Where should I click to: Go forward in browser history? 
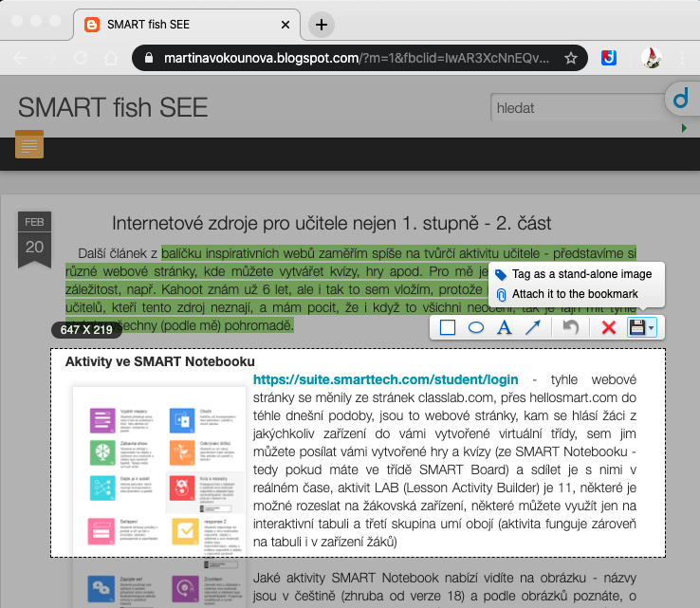pos(50,58)
